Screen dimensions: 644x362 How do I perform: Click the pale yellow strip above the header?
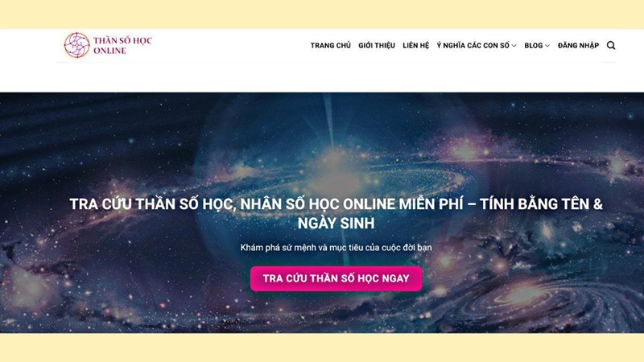[x=322, y=14]
